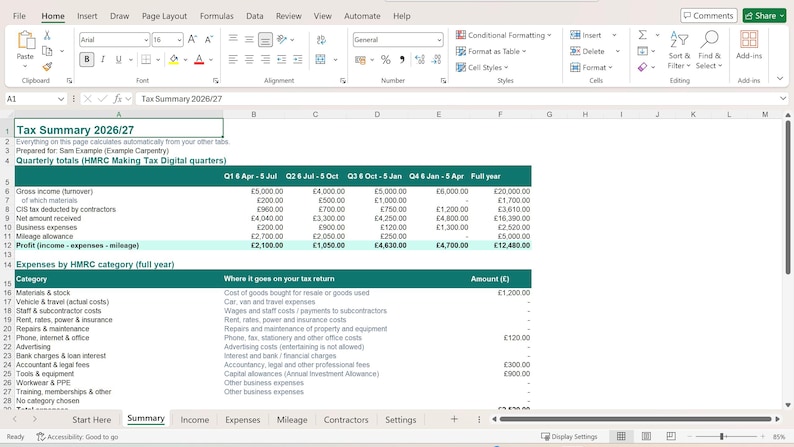
Task: Open Display Settings in status bar
Action: [x=569, y=436]
